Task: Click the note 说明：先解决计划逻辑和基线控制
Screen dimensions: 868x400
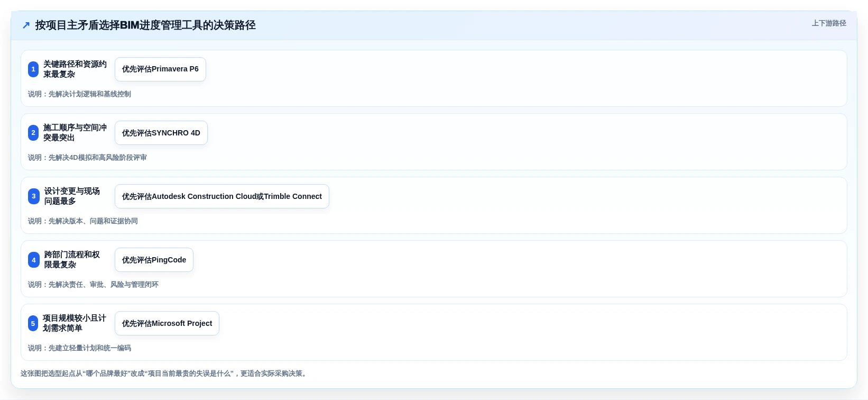Action: point(79,94)
